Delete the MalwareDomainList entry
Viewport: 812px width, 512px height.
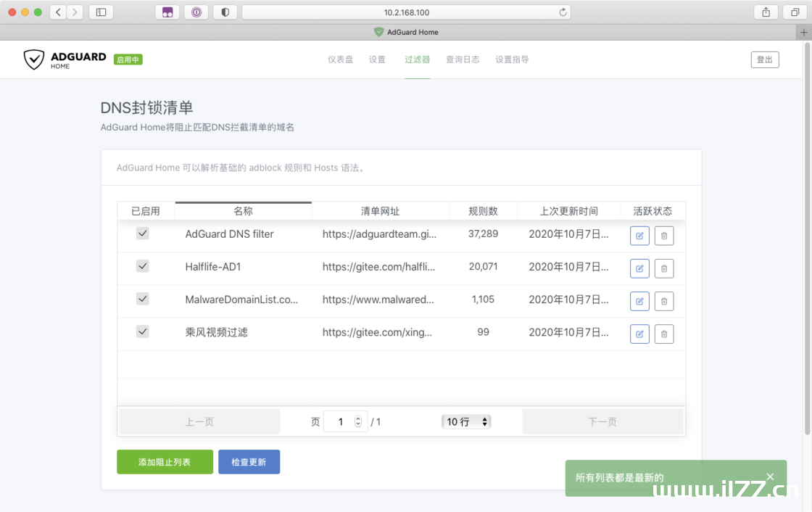pos(664,301)
